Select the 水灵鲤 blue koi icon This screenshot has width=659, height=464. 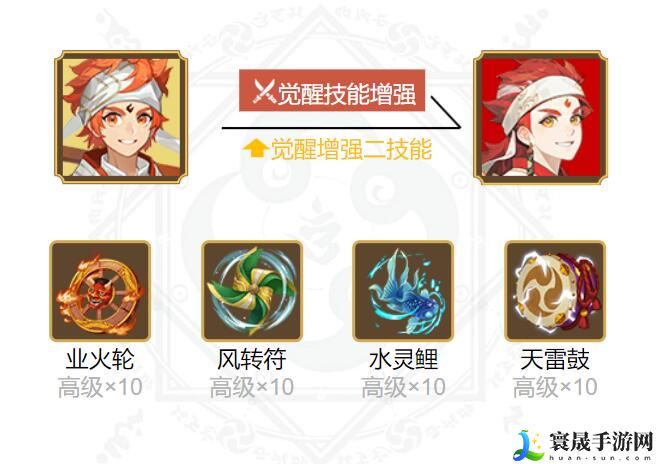[x=403, y=291]
